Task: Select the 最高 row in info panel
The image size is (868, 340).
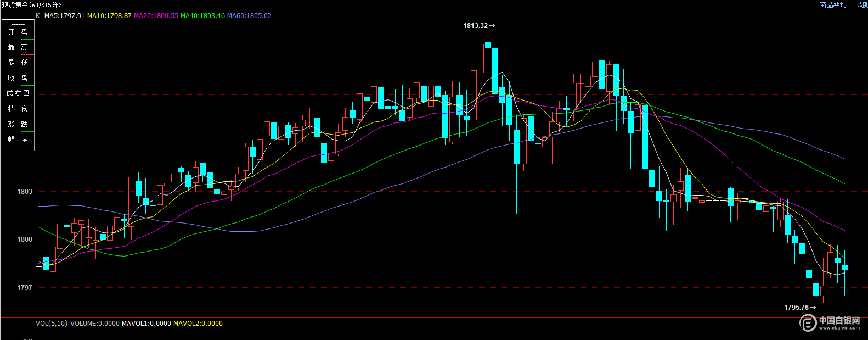Action: click(x=18, y=47)
